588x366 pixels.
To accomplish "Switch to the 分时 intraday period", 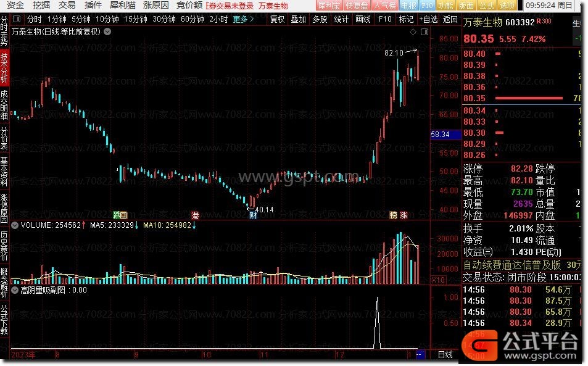I will pos(34,19).
